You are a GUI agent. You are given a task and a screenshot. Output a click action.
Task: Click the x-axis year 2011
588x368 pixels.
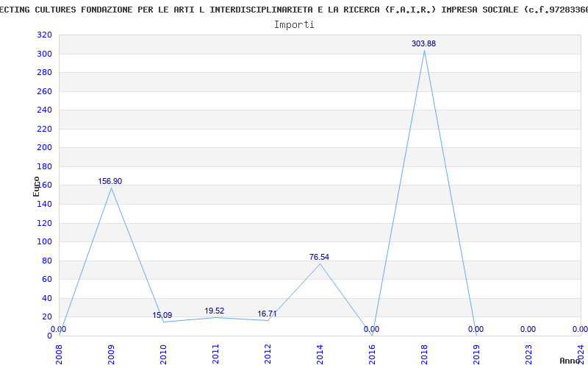[215, 355]
